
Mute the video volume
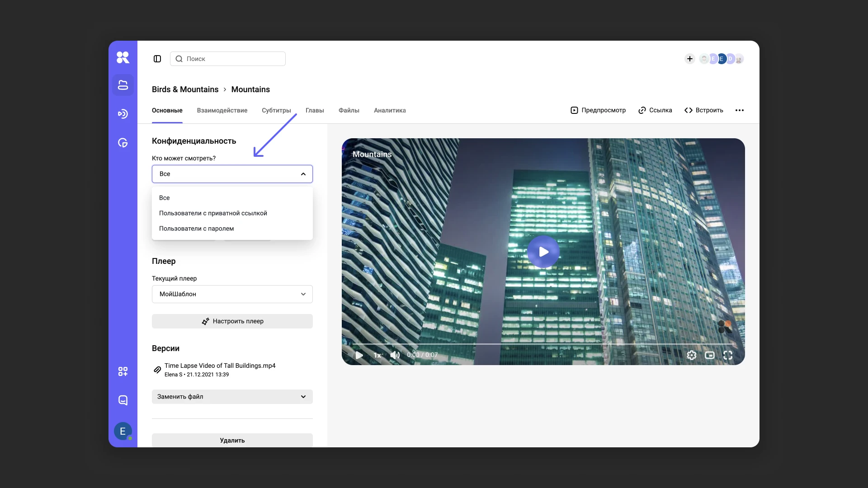394,355
